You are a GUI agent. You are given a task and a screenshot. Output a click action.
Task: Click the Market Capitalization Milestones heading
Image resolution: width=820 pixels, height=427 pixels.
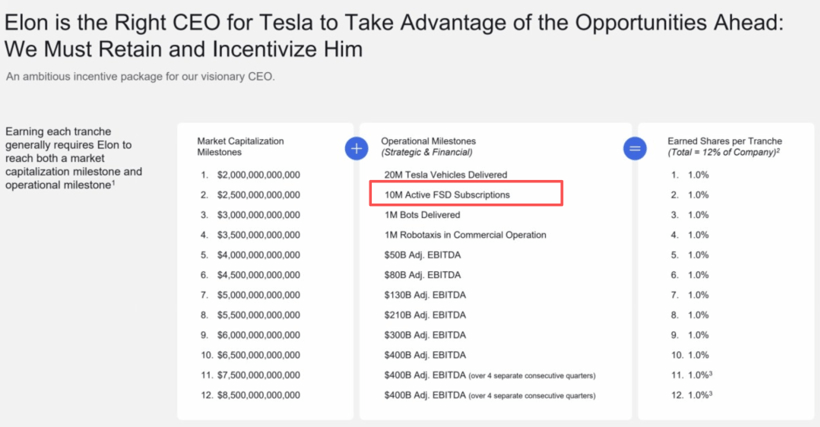[241, 147]
